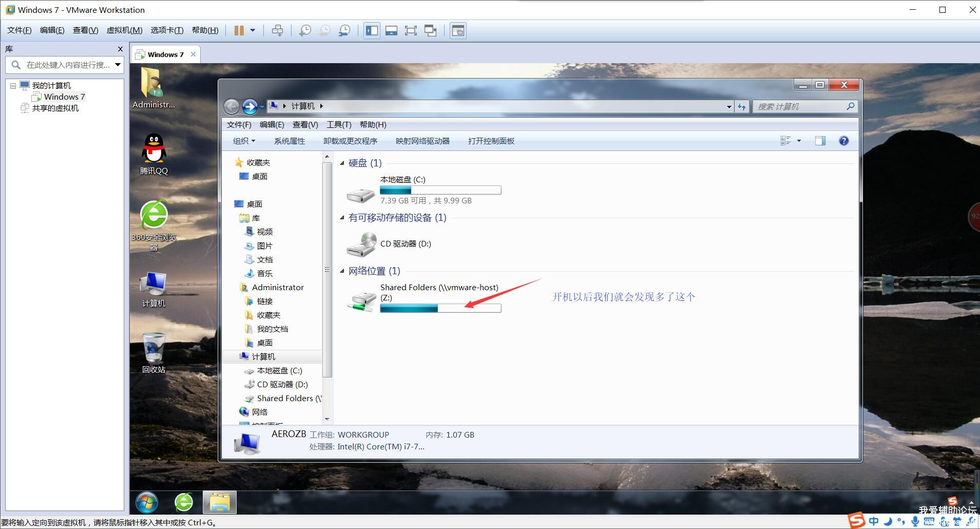Click 映射网络驱动器 button
980x529 pixels.
(x=422, y=141)
